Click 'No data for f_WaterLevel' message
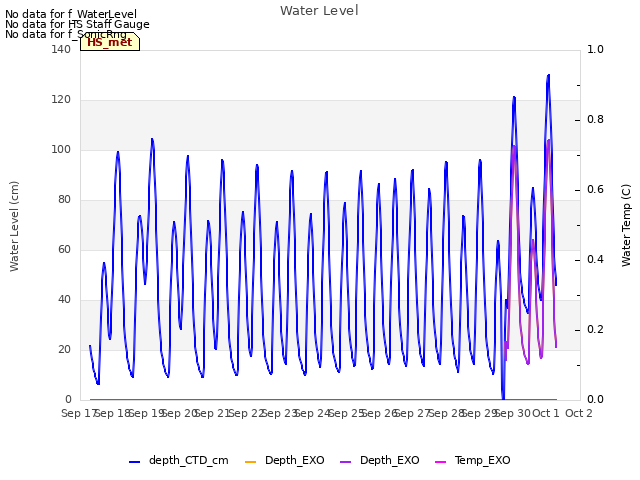This screenshot has width=640, height=480. click(x=71, y=14)
